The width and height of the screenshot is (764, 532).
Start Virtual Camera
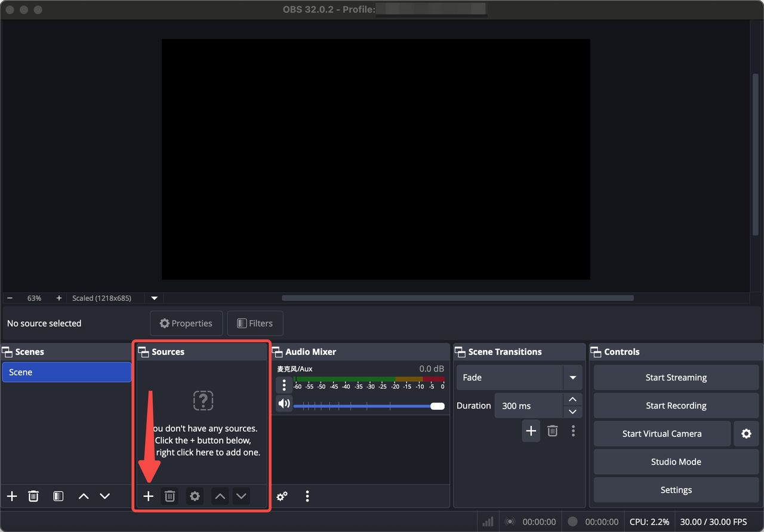[x=661, y=434]
